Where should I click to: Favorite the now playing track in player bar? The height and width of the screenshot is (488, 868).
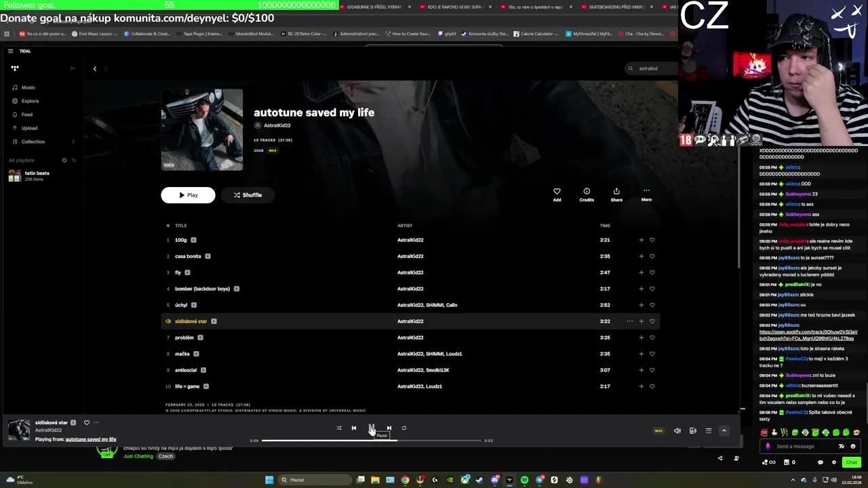click(x=86, y=423)
